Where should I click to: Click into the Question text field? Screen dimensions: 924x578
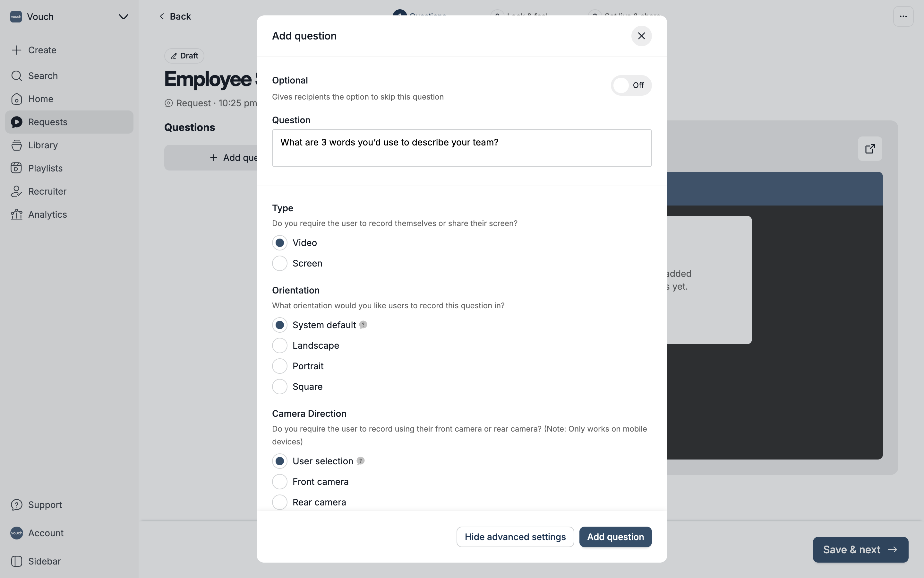[462, 148]
